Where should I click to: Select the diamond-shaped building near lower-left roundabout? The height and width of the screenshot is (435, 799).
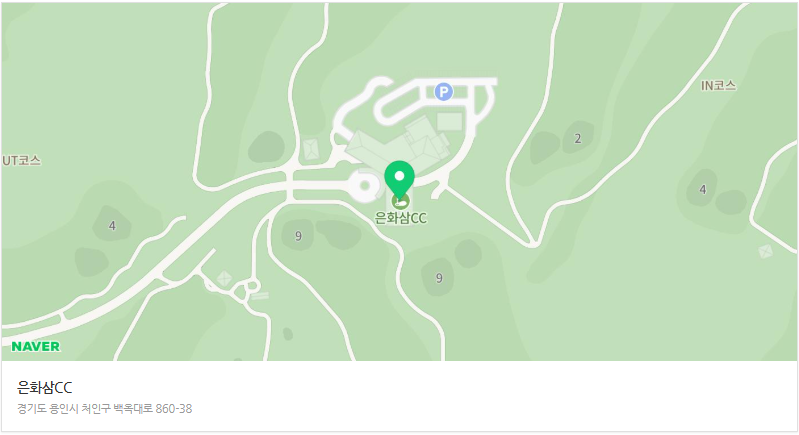coord(224,279)
